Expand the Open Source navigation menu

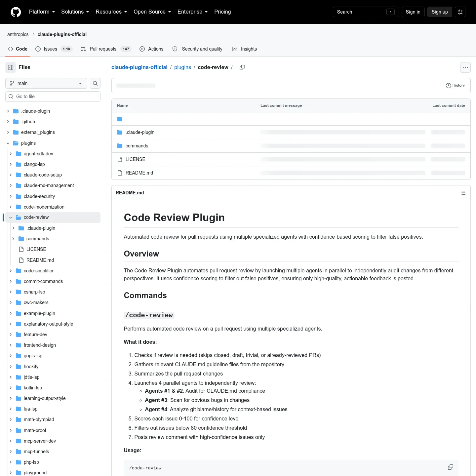coord(152,12)
